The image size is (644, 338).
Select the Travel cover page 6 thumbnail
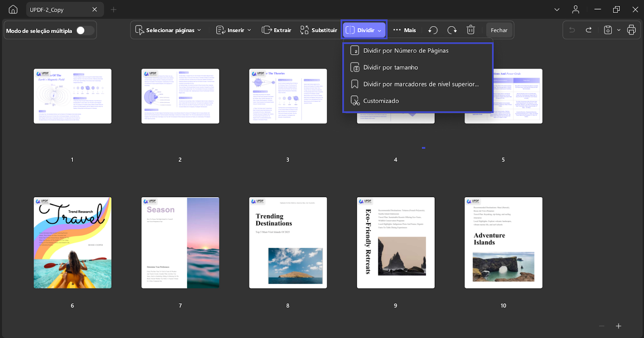point(72,243)
